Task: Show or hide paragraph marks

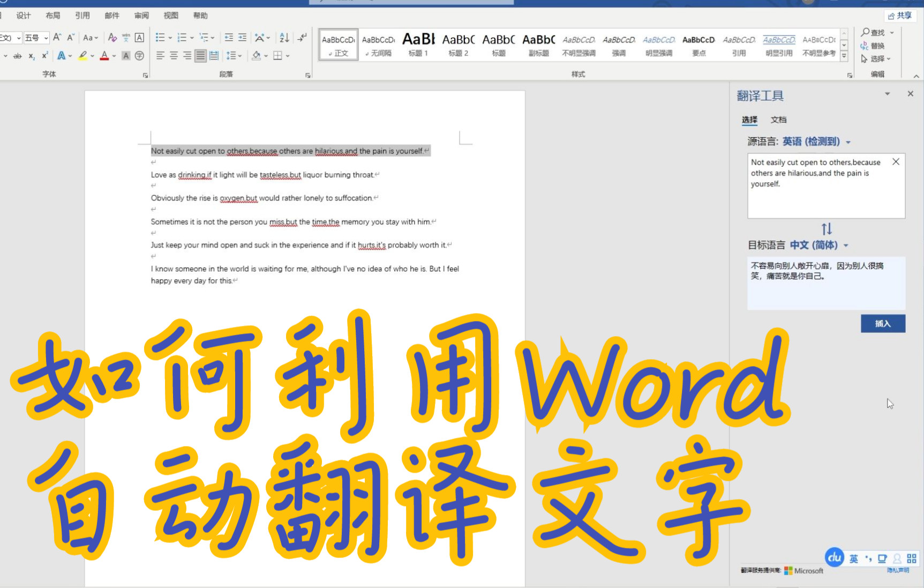Action: tap(303, 38)
